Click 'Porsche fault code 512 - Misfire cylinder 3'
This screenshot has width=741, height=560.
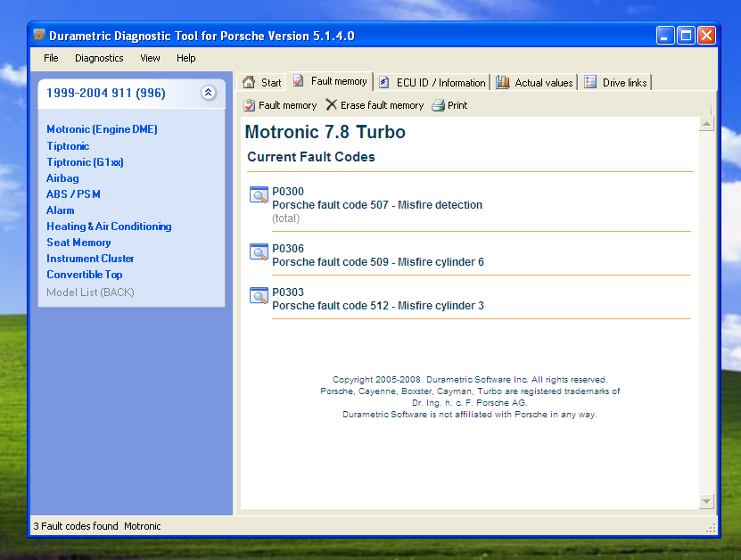pyautogui.click(x=378, y=305)
